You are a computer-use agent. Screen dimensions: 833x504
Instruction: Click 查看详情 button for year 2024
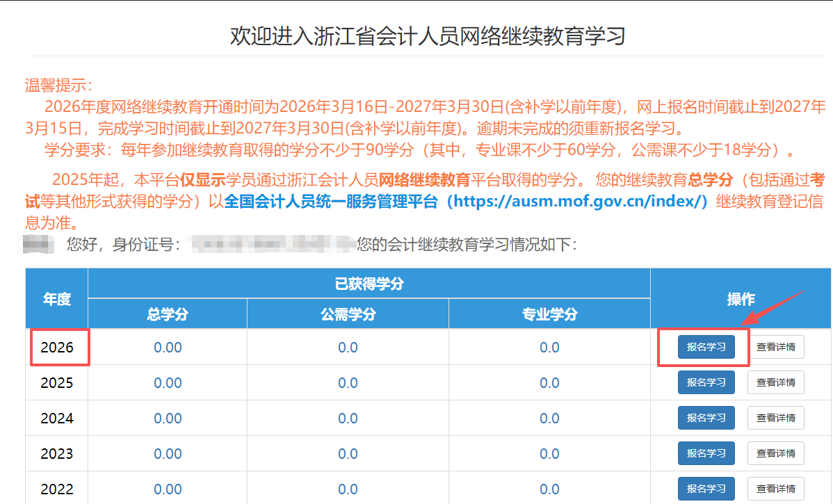775,418
